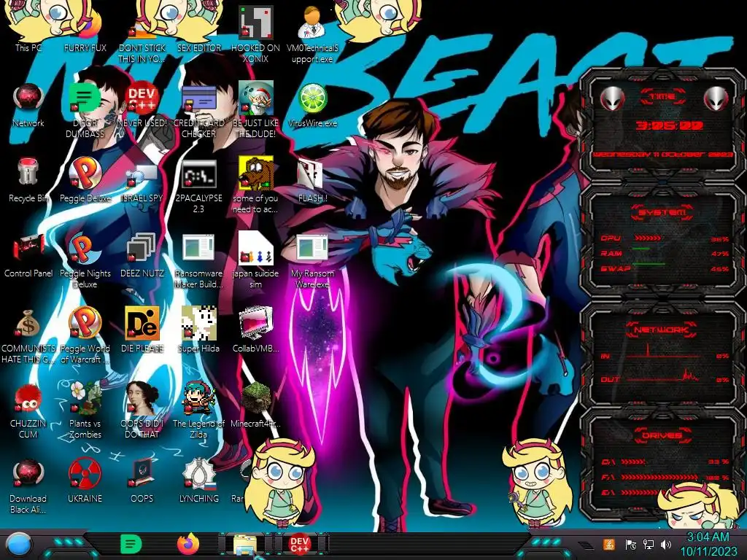
Task: Open File Explorer from the taskbar
Action: [x=245, y=544]
